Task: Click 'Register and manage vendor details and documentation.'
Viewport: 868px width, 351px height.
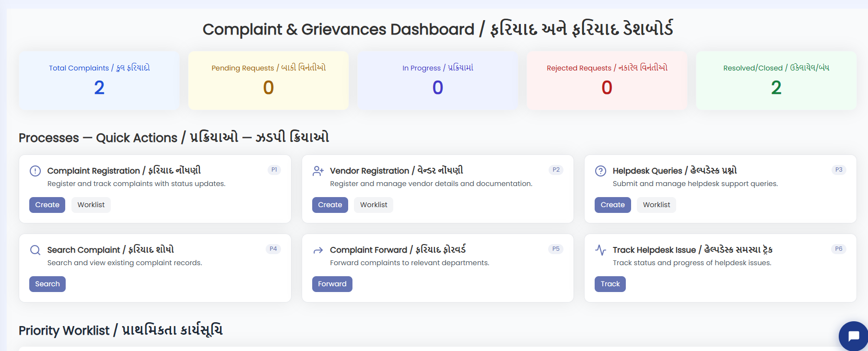Action: click(431, 184)
